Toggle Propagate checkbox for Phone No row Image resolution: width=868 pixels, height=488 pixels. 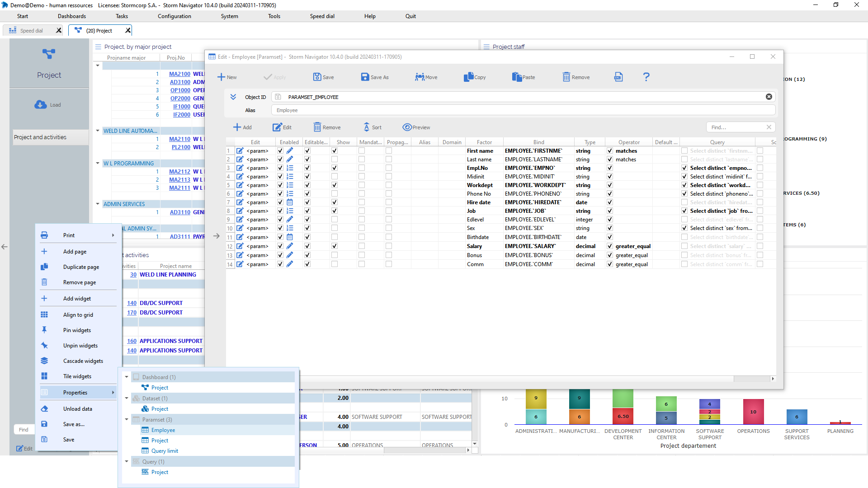click(389, 194)
